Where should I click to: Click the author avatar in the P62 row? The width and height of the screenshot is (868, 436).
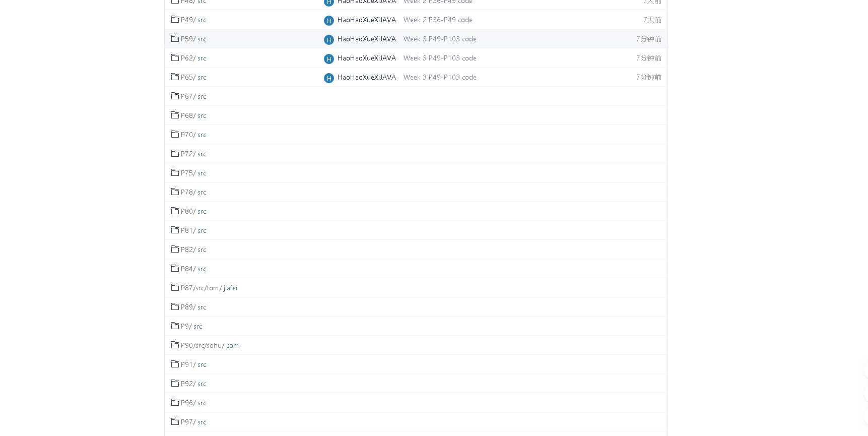click(x=329, y=59)
